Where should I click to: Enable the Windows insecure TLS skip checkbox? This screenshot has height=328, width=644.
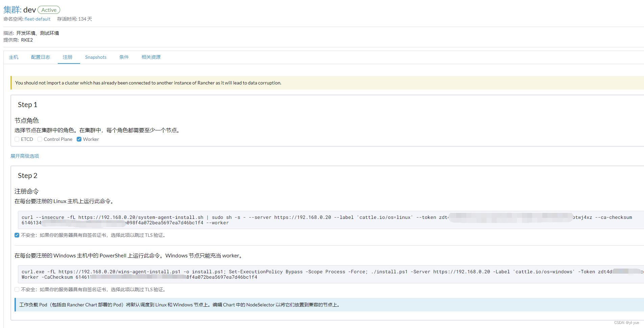point(17,289)
